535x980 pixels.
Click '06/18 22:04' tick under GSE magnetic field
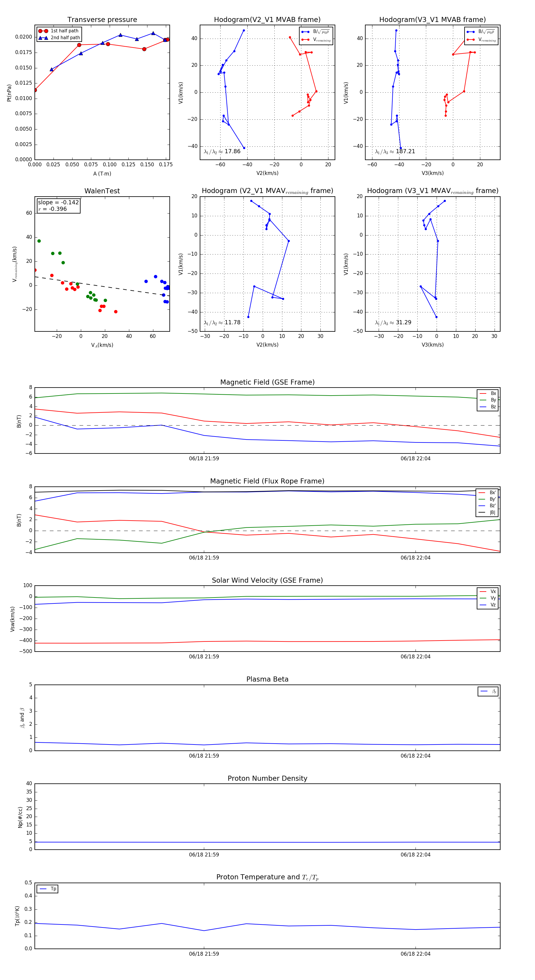pos(416,459)
